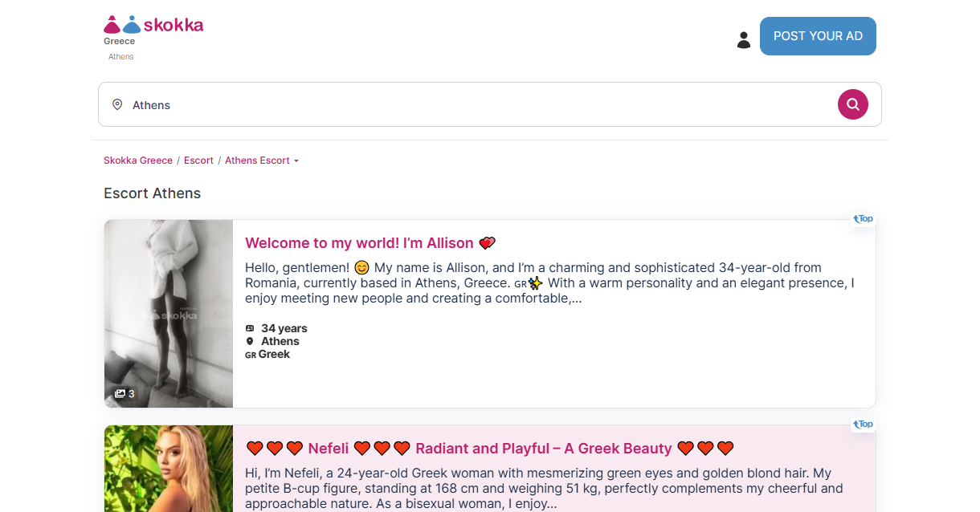Click the age icon beside "34 years"
The image size is (980, 512).
[250, 328]
